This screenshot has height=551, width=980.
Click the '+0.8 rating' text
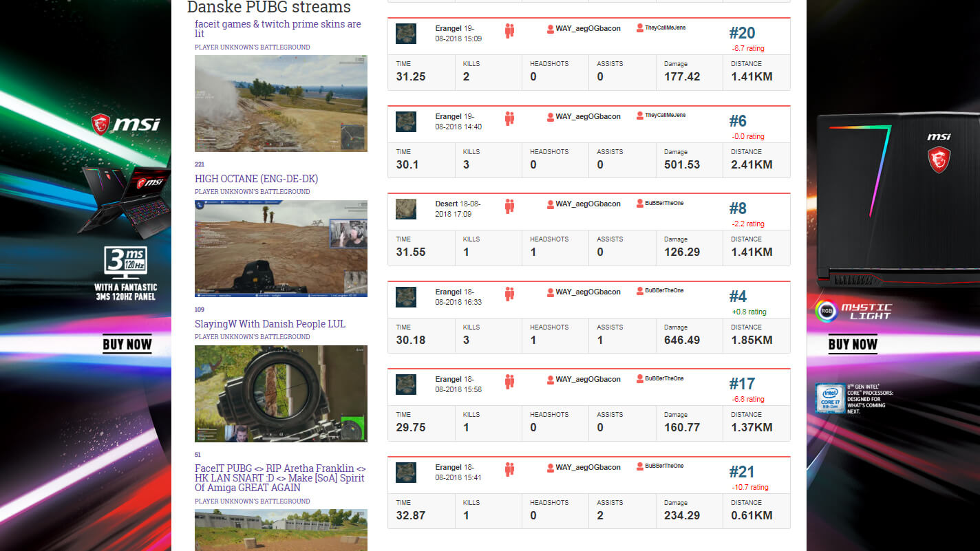[749, 312]
